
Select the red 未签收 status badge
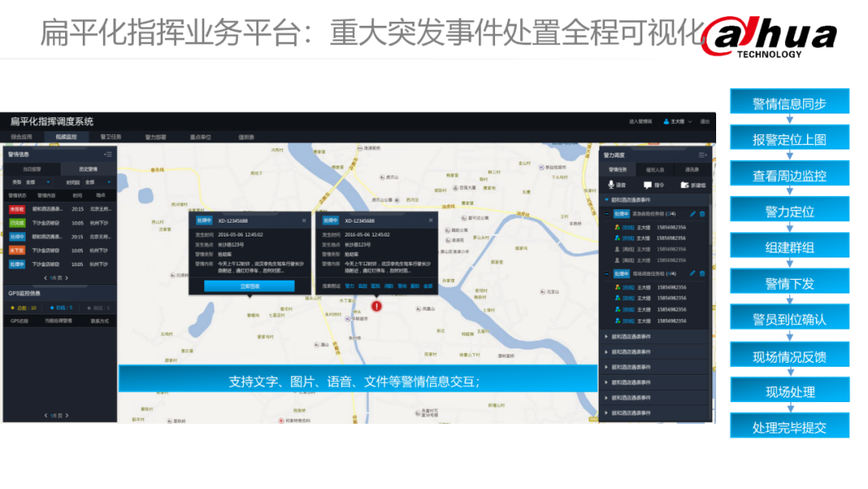click(17, 209)
